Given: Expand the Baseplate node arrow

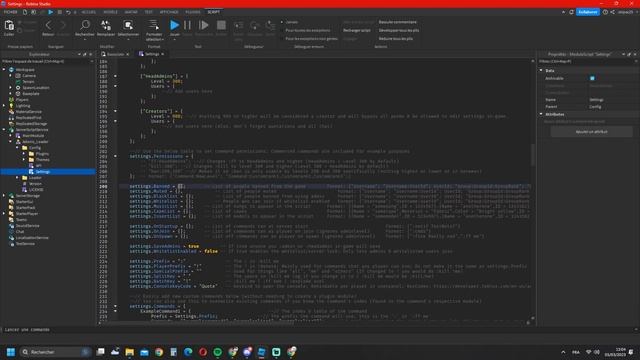Looking at the screenshot, I should tap(11, 93).
